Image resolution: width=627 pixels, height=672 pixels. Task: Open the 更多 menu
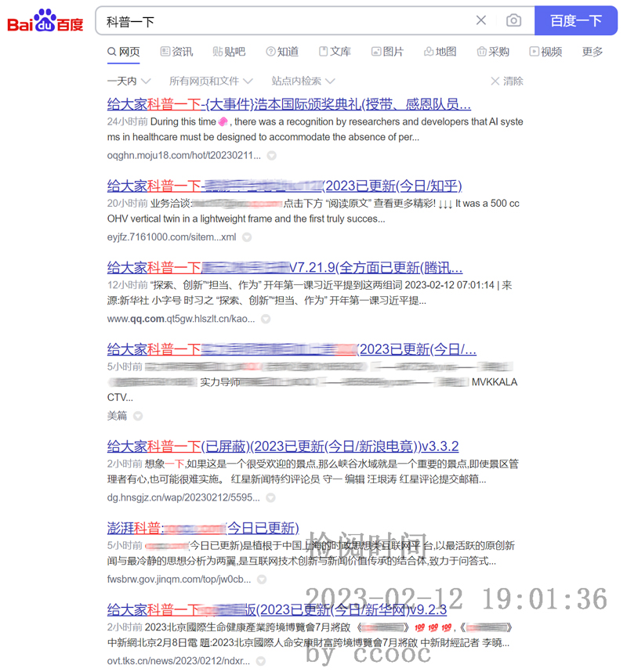pyautogui.click(x=593, y=52)
